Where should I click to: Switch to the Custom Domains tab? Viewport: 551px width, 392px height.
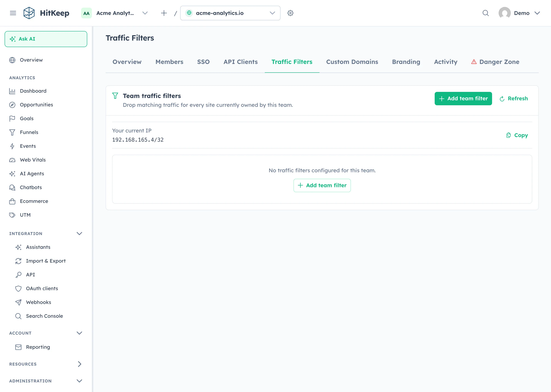click(x=352, y=62)
